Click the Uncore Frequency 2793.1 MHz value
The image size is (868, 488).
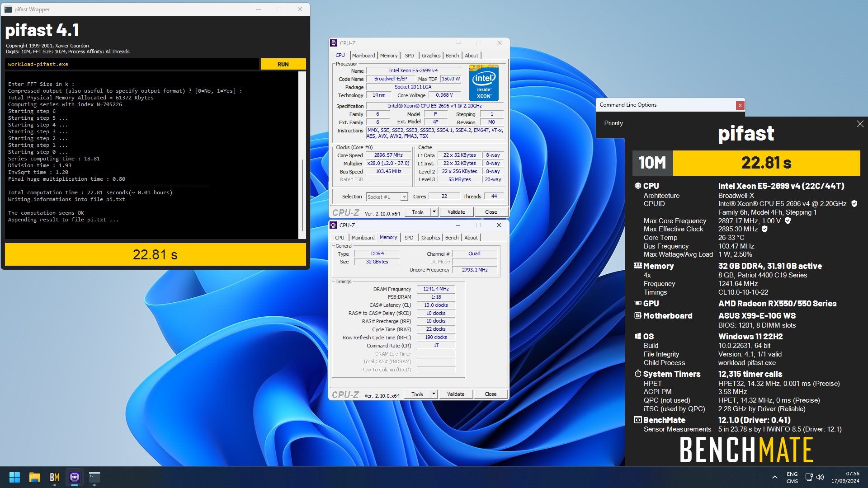click(x=475, y=270)
